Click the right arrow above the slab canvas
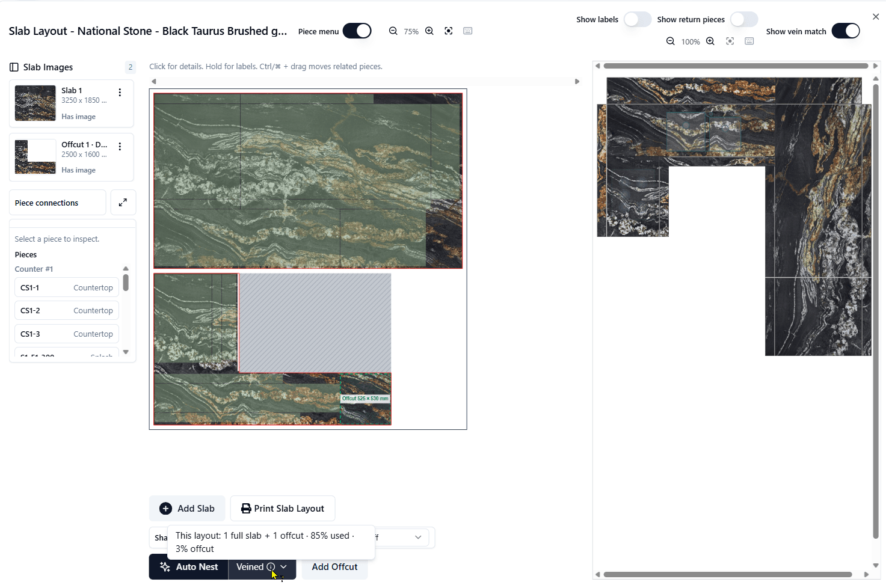 pyautogui.click(x=577, y=81)
